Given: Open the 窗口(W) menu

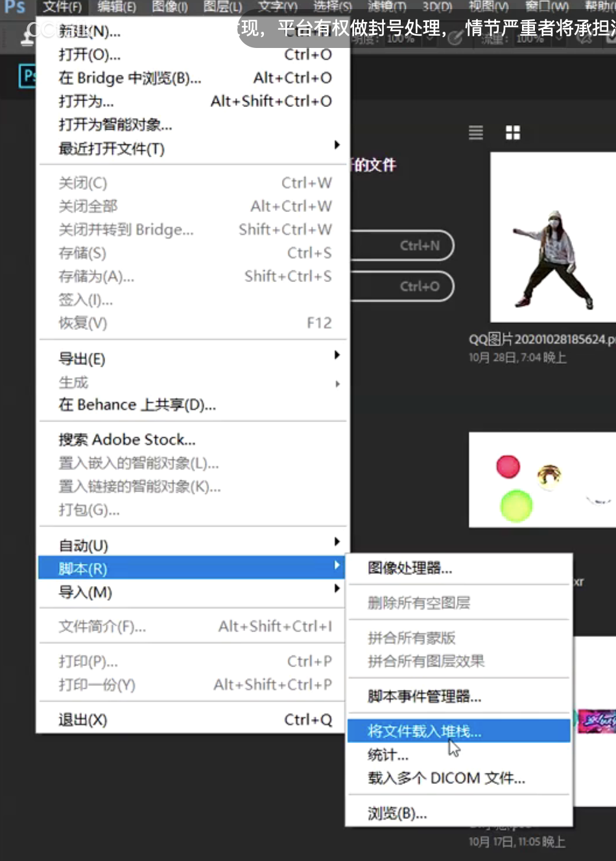Looking at the screenshot, I should tap(547, 7).
